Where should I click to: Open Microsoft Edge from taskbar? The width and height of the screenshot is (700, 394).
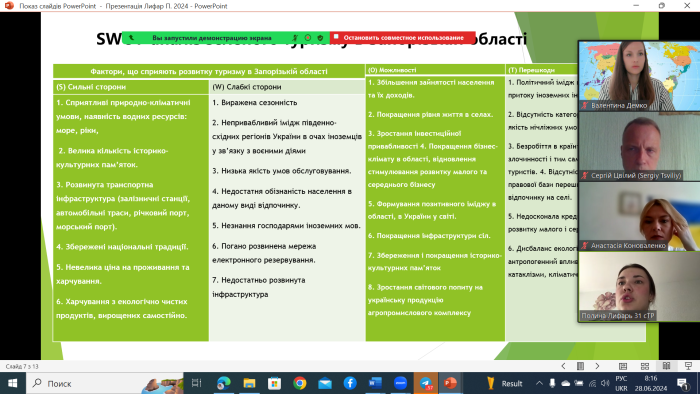tap(224, 383)
